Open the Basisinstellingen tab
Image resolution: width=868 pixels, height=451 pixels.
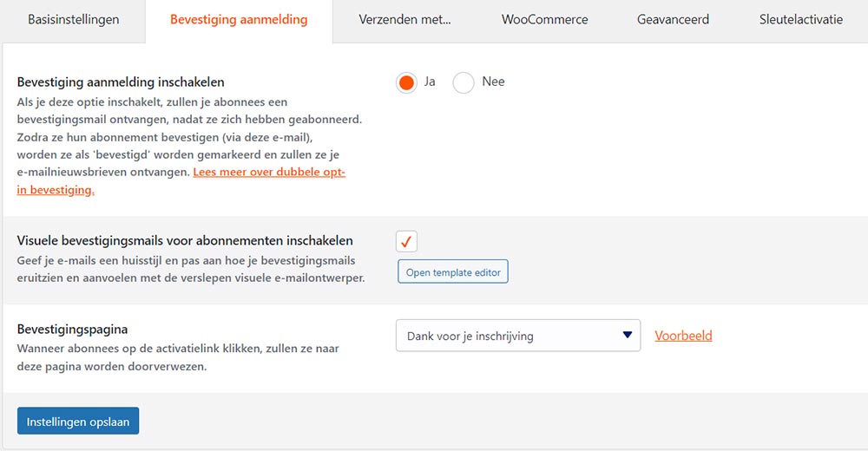click(x=73, y=19)
